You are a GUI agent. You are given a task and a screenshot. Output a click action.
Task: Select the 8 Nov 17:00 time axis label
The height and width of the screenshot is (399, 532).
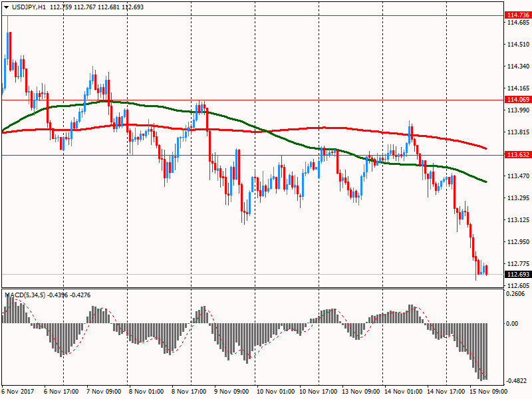(189, 392)
